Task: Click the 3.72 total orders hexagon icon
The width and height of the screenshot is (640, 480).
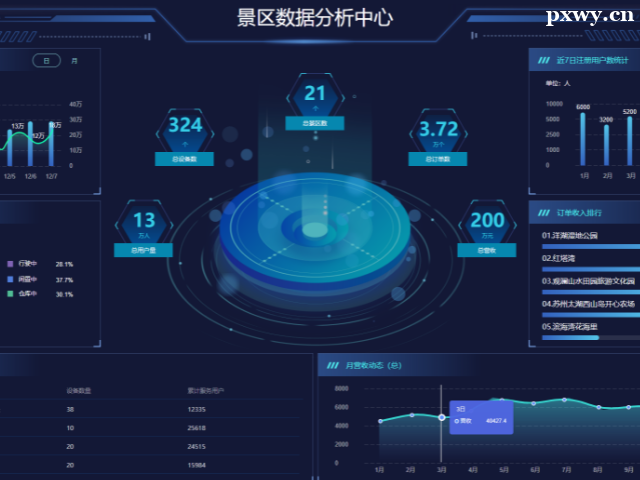Action: (439, 131)
